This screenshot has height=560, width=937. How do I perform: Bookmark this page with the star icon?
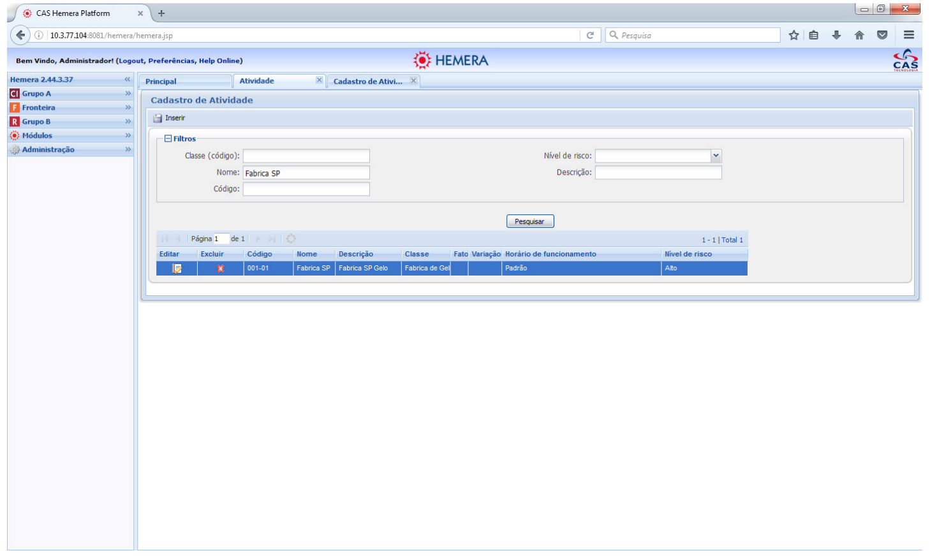coord(793,35)
